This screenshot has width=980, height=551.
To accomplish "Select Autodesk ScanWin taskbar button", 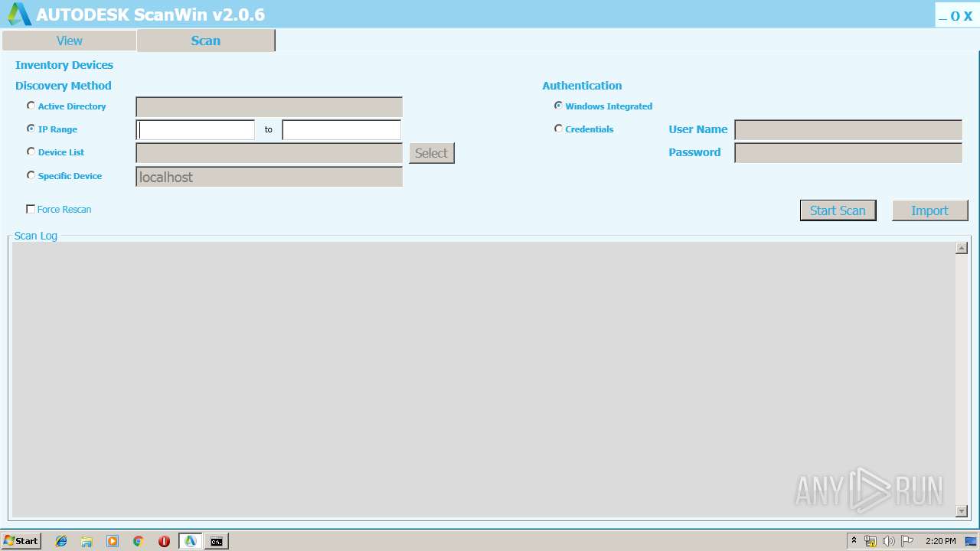I will [x=191, y=541].
